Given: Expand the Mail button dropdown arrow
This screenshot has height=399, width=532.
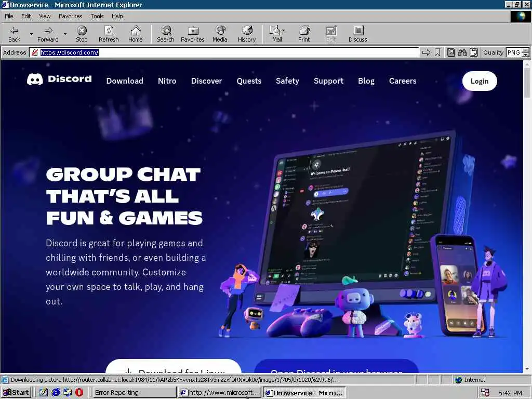Looking at the screenshot, I should tap(283, 31).
